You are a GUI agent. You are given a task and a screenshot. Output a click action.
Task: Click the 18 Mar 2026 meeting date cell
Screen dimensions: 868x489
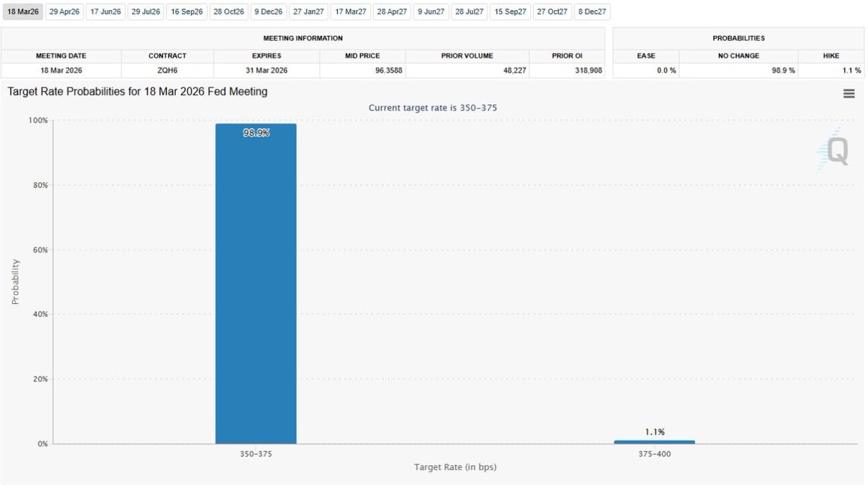click(61, 70)
